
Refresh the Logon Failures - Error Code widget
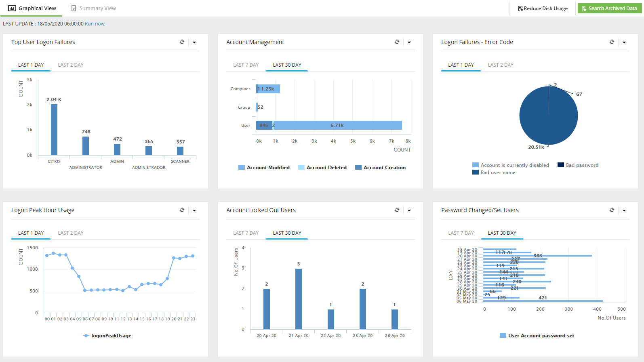[612, 42]
